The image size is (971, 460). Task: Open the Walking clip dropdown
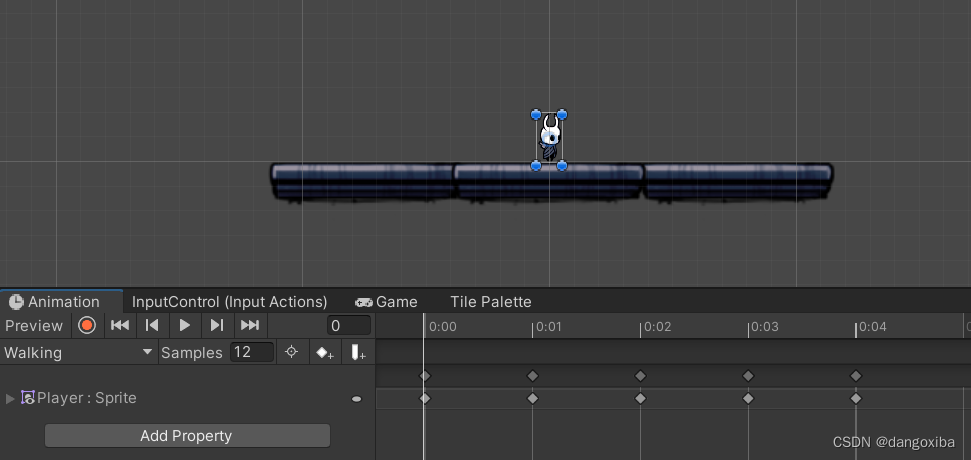79,353
